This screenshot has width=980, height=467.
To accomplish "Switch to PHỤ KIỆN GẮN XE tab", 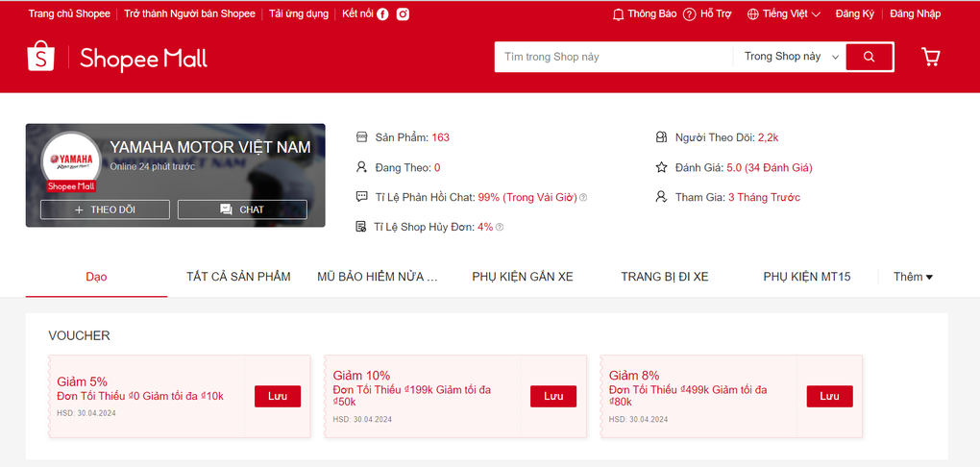I will pos(523,277).
